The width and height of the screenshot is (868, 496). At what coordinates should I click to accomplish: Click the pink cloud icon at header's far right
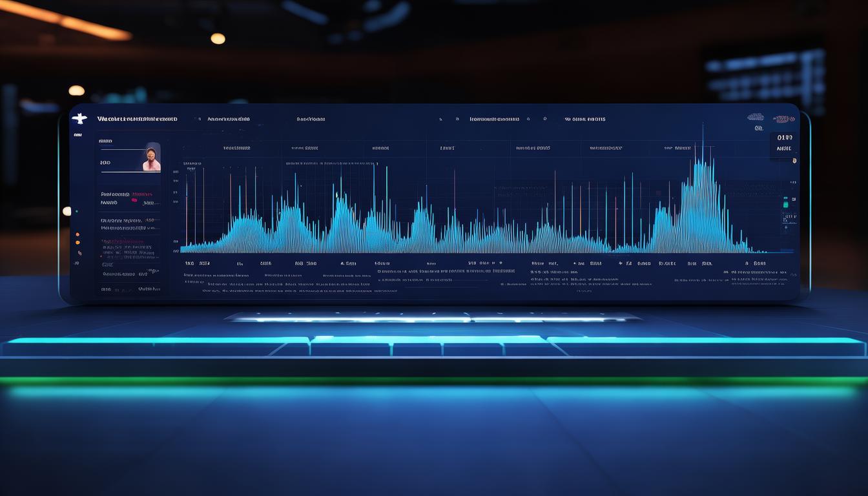point(783,119)
